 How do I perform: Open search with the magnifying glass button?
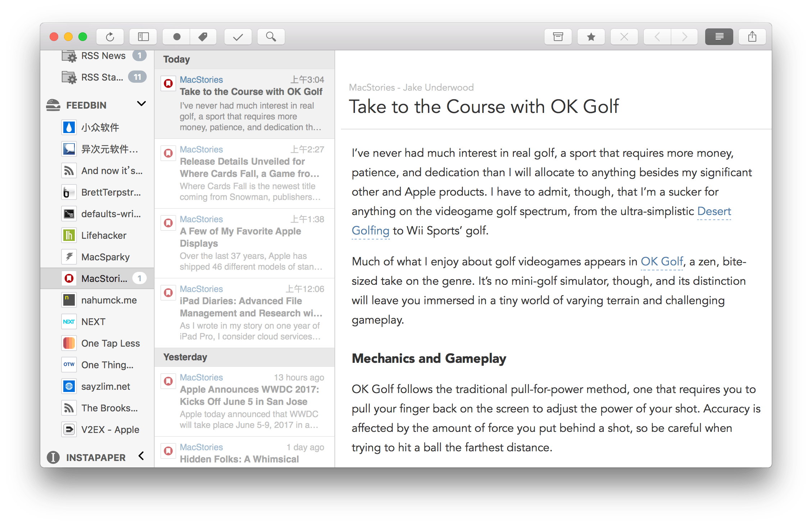271,37
